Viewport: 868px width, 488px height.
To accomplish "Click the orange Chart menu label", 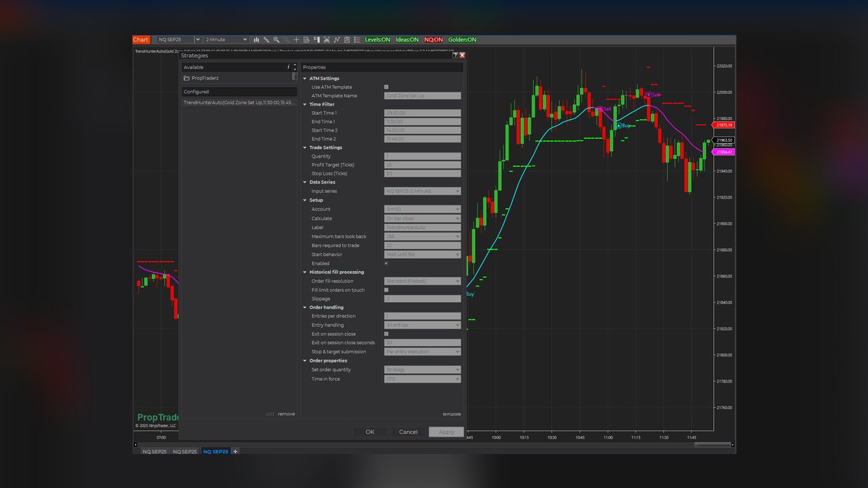I will pyautogui.click(x=141, y=40).
